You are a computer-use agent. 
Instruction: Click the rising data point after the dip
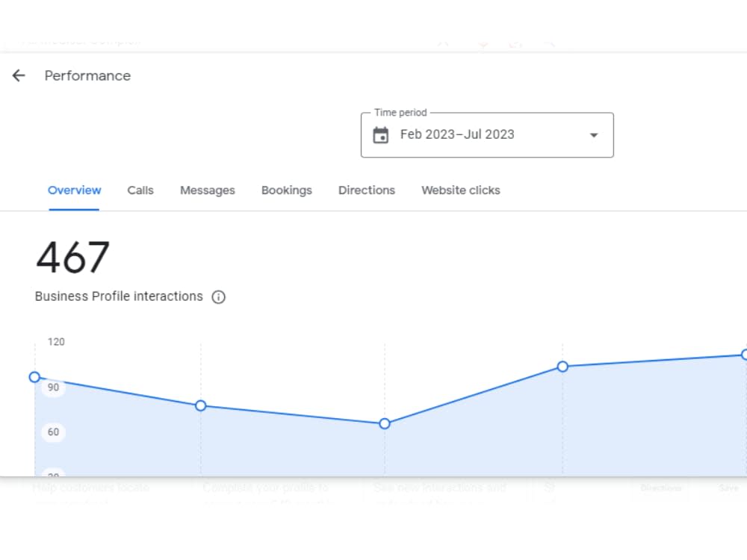click(562, 367)
